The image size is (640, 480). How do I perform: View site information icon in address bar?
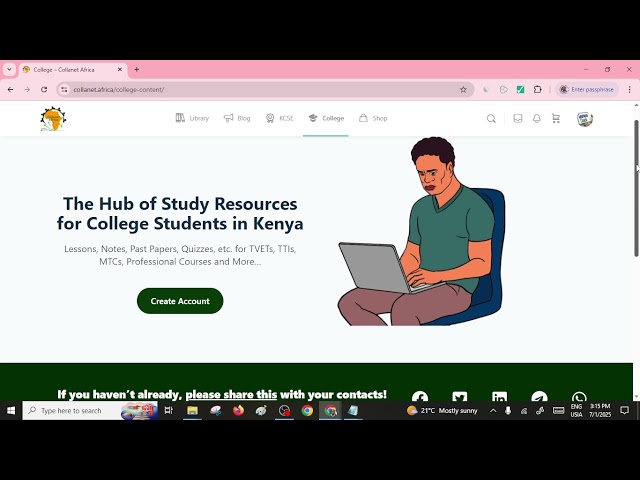coord(64,89)
